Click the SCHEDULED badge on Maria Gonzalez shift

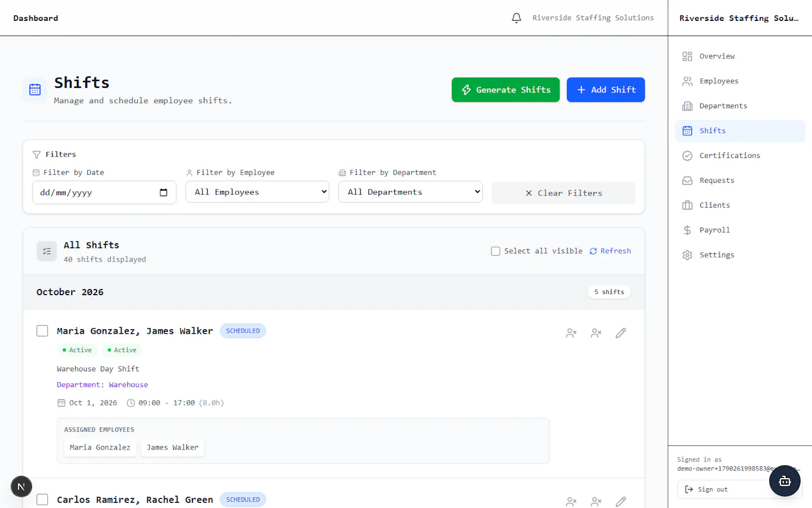pyautogui.click(x=243, y=331)
